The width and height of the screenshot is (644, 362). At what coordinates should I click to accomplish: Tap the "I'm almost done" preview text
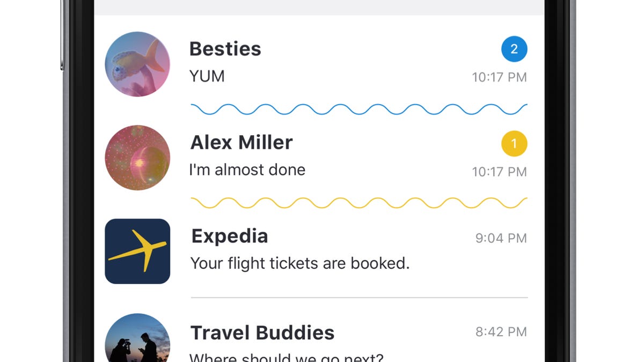[247, 171]
